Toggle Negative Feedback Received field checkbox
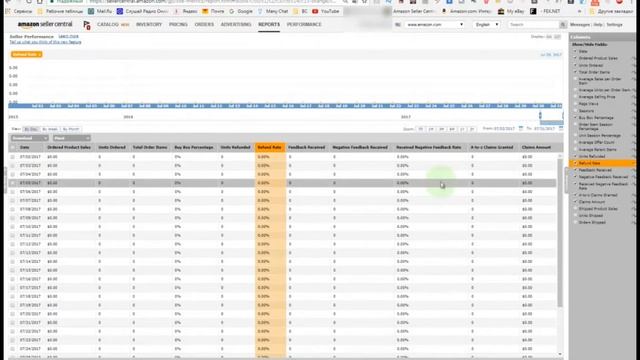This screenshot has width=640, height=360. 576,177
